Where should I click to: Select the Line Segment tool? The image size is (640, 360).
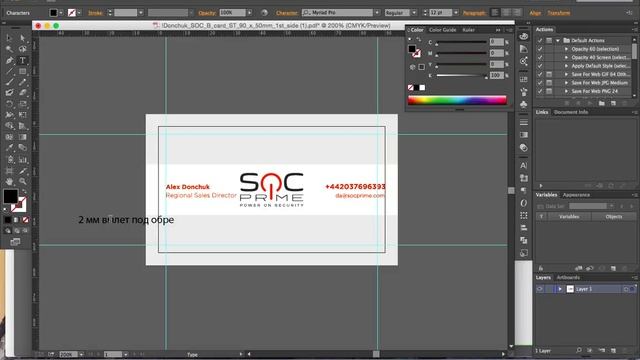9,71
